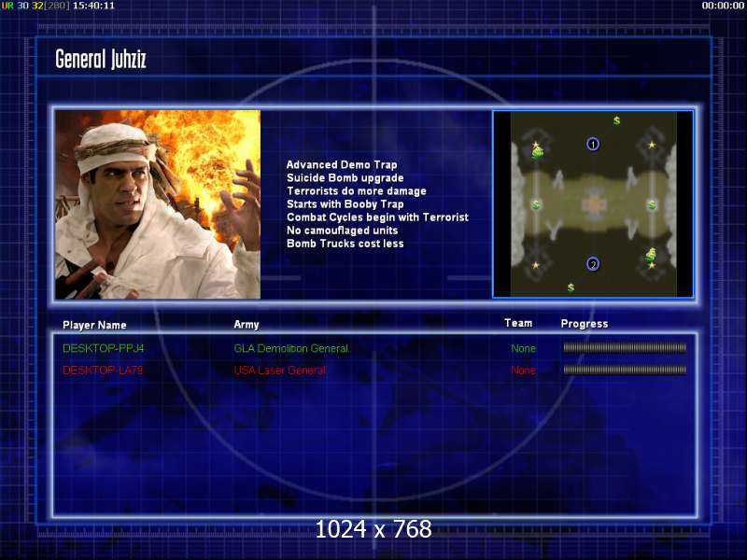Image resolution: width=747 pixels, height=560 pixels.
Task: Click start position marker 2 on minimap
Action: [593, 264]
